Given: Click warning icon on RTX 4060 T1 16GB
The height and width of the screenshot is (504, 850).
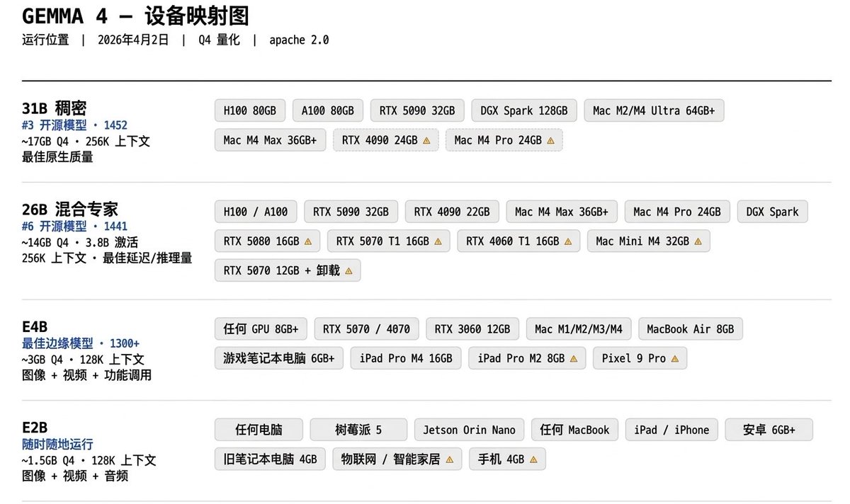Looking at the screenshot, I should pyautogui.click(x=567, y=241).
